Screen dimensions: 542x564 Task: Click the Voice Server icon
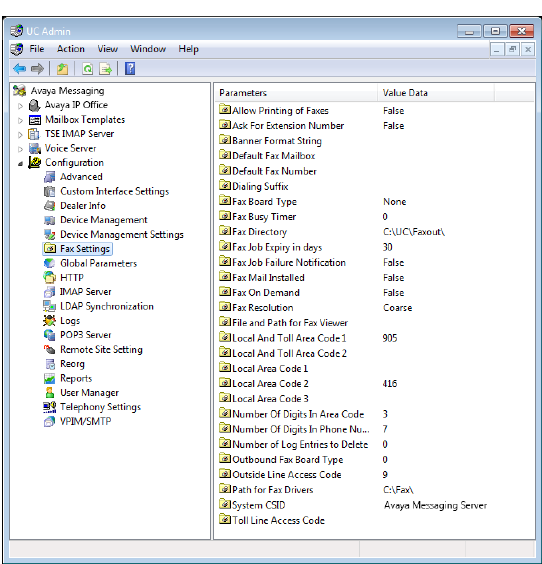pyautogui.click(x=35, y=148)
